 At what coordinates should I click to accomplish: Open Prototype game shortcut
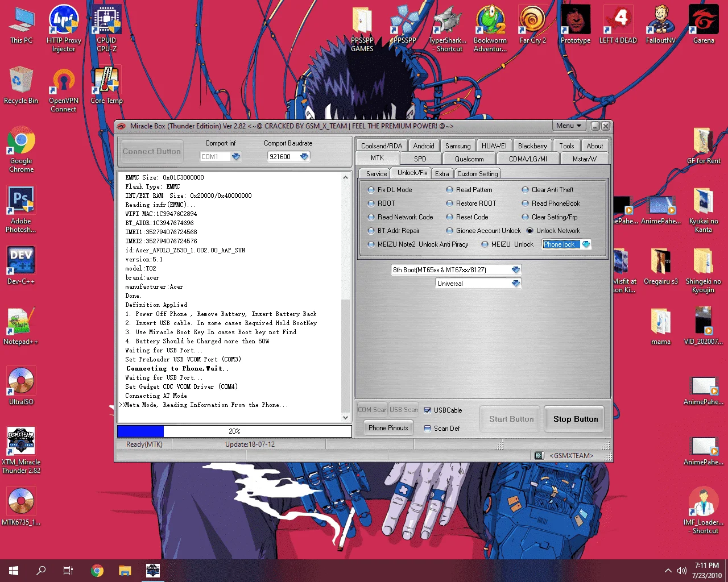(576, 26)
